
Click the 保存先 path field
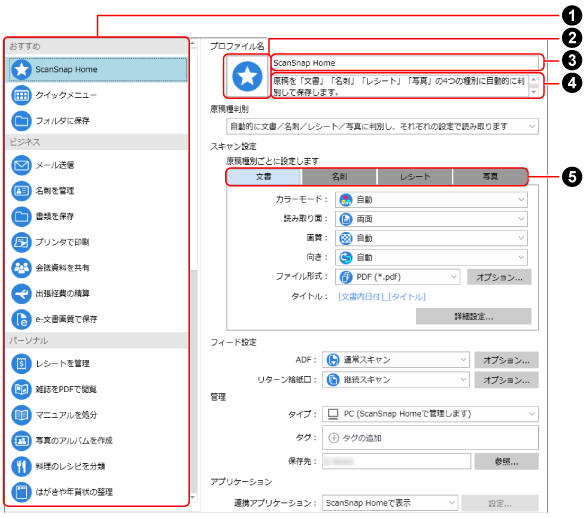(396, 462)
